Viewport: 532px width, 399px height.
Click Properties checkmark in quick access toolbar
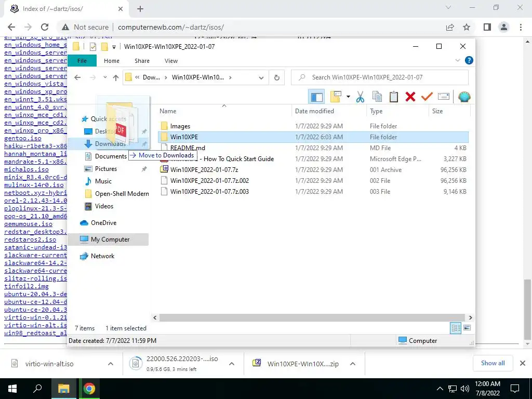[x=92, y=46]
